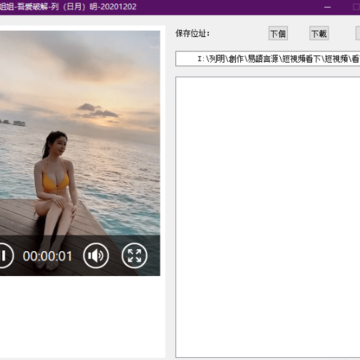Click the 下載 download button

tap(319, 33)
